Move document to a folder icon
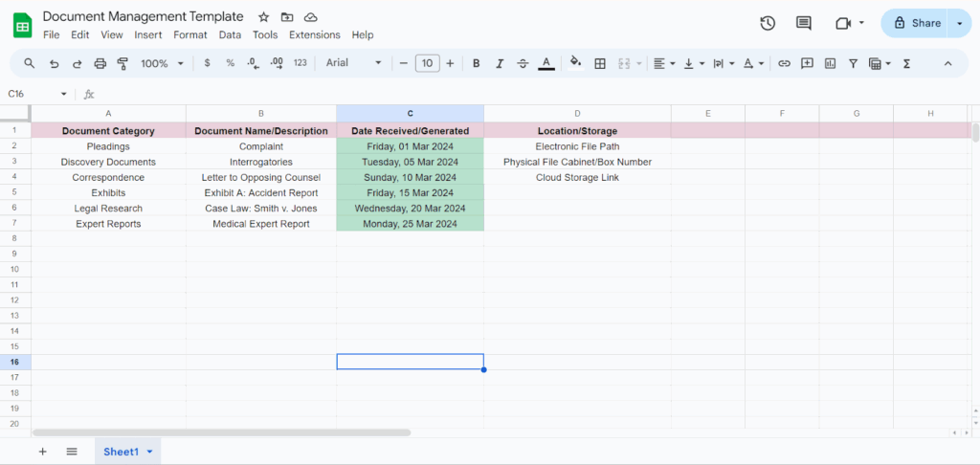980x465 pixels. [x=287, y=17]
